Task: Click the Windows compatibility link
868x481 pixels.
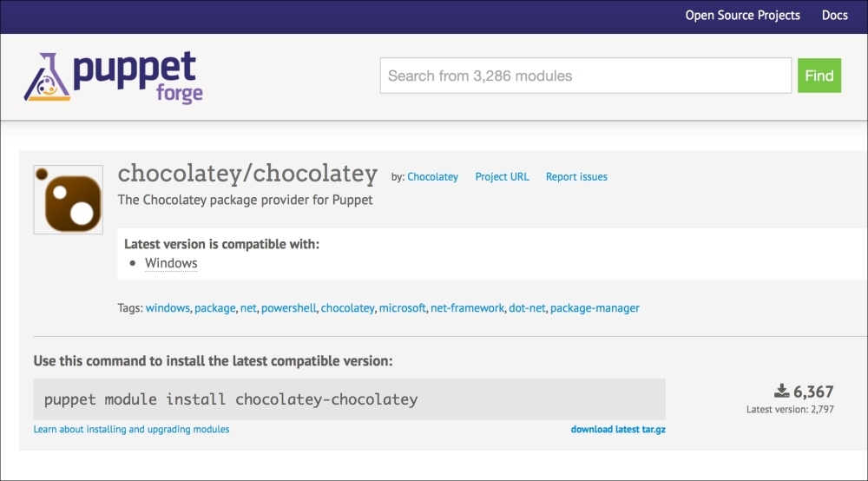Action: [x=171, y=263]
